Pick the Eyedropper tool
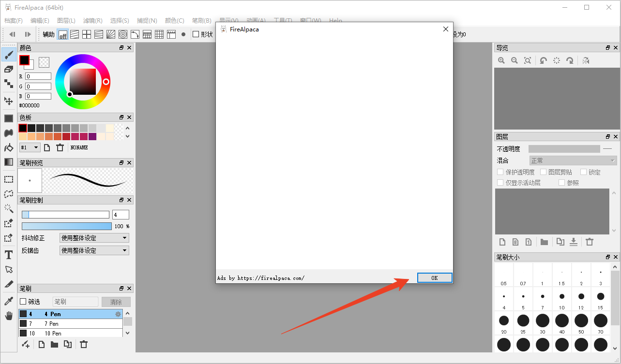This screenshot has height=364, width=621. tap(9, 301)
